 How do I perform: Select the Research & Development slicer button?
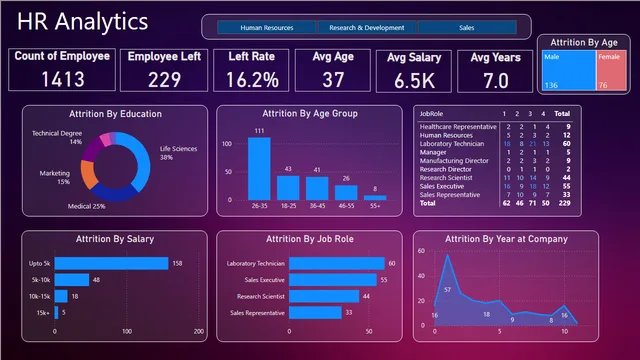point(367,27)
